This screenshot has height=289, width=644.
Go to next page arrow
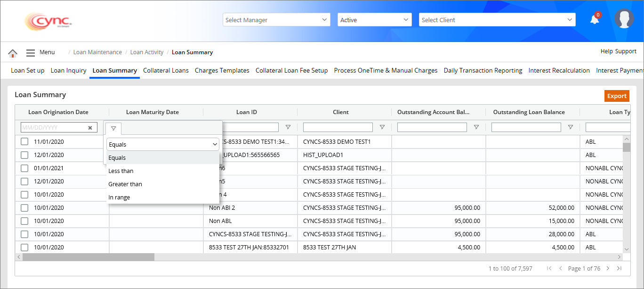(608, 268)
